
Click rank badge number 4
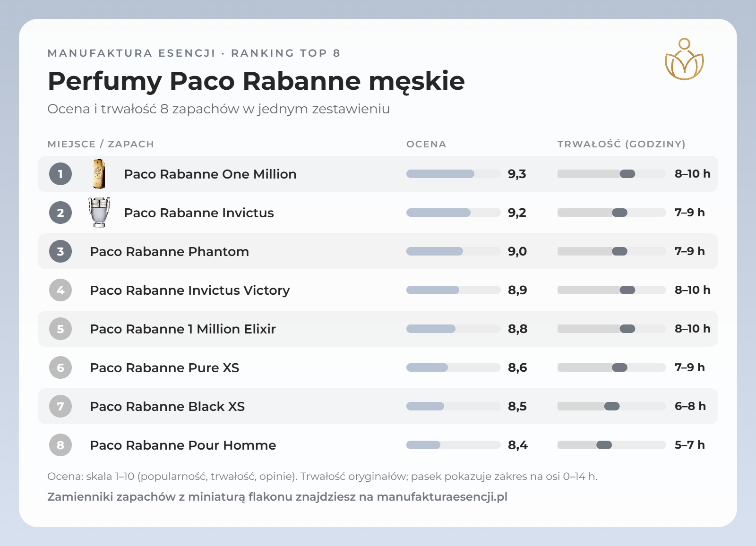click(x=60, y=290)
